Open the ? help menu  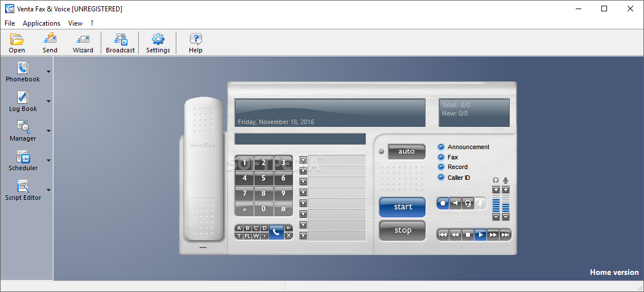[92, 23]
